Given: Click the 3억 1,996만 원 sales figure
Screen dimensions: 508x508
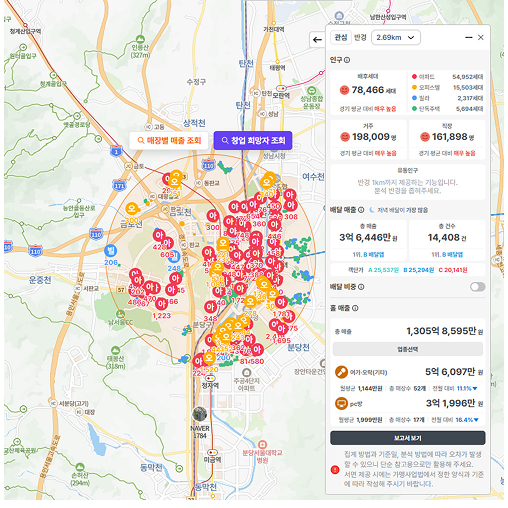Looking at the screenshot, I should coord(455,403).
